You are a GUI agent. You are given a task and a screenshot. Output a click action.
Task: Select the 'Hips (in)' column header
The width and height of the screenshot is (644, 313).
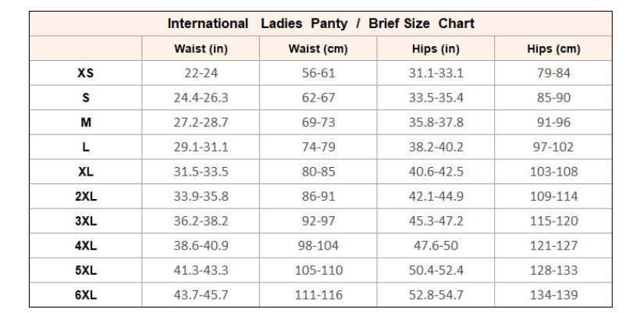436,49
